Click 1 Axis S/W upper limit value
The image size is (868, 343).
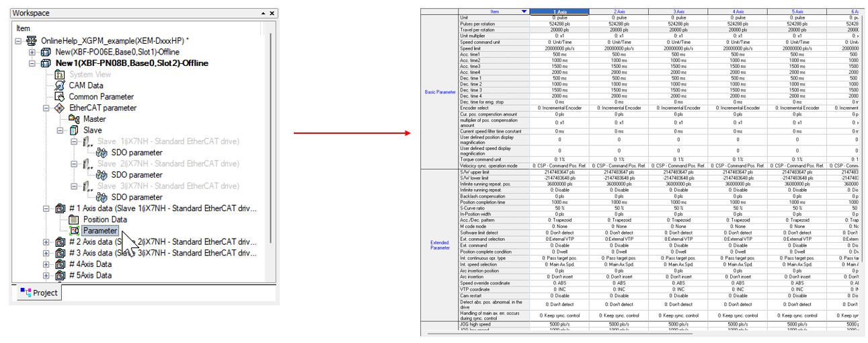pos(560,173)
